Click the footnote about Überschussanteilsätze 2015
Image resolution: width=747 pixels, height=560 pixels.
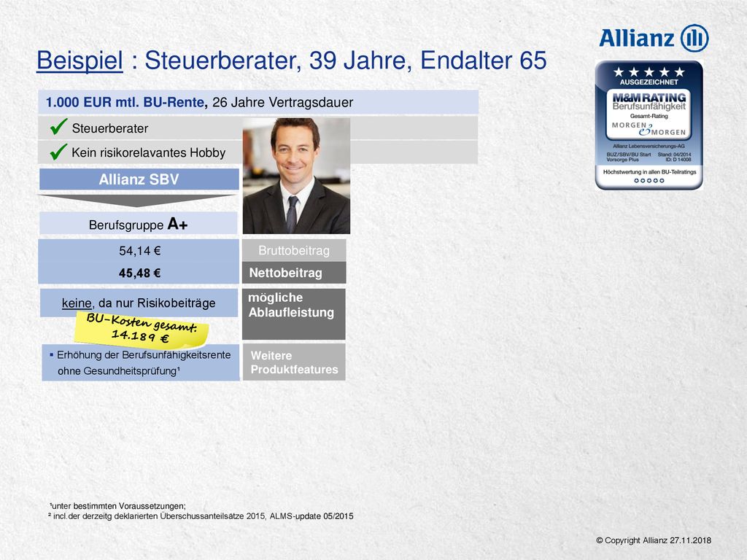[x=201, y=516]
